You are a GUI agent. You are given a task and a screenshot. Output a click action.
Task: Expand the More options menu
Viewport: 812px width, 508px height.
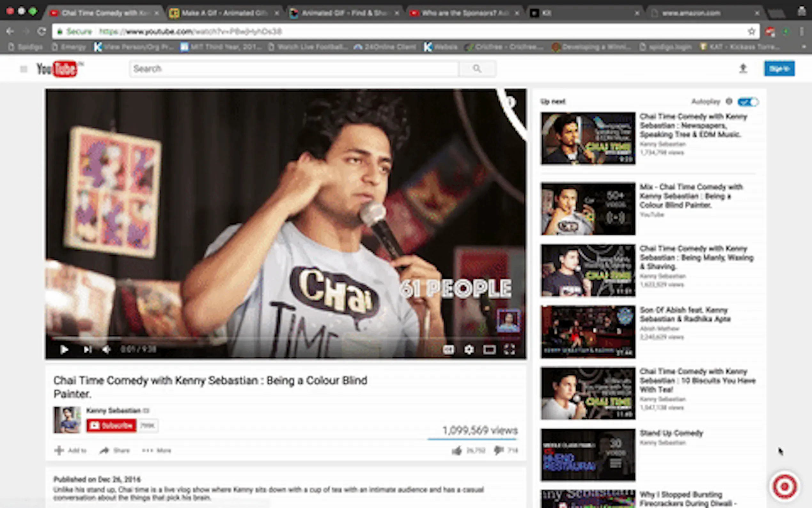156,450
